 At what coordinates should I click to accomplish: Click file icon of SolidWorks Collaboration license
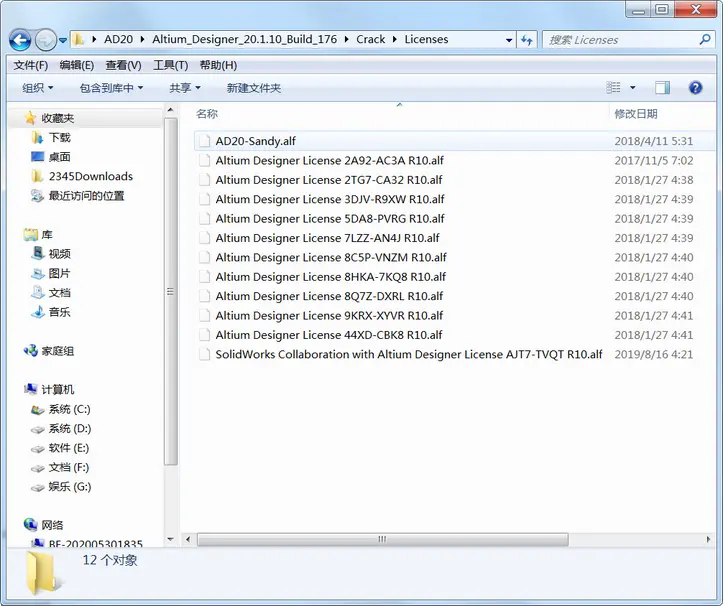pos(204,355)
